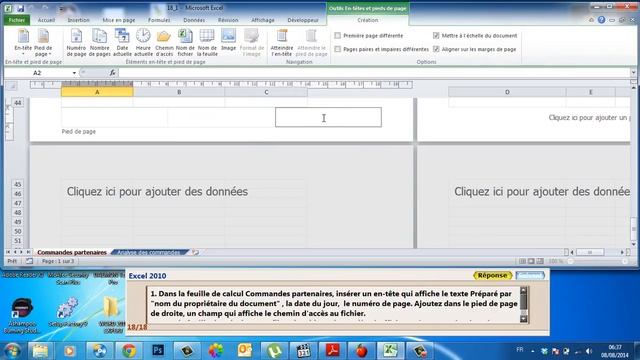Insert the Nom de la feuille field
This screenshot has width=640, height=360.
point(207,42)
